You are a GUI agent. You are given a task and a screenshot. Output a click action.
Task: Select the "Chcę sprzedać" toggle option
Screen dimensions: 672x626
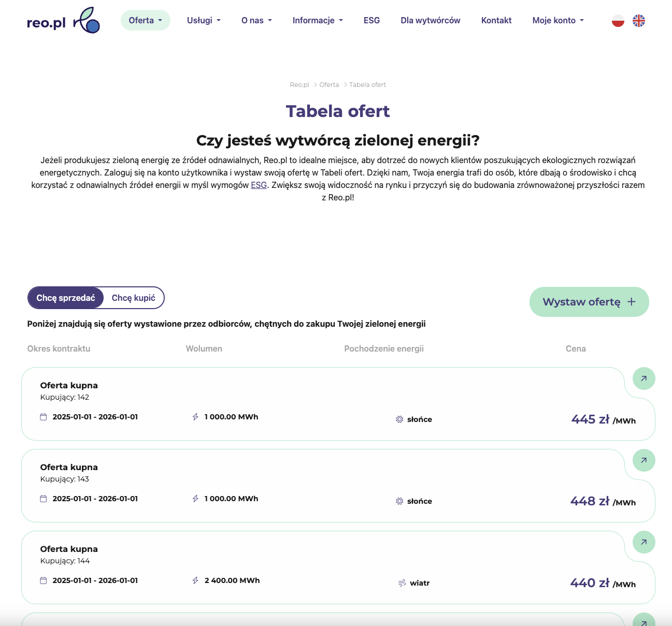click(66, 298)
